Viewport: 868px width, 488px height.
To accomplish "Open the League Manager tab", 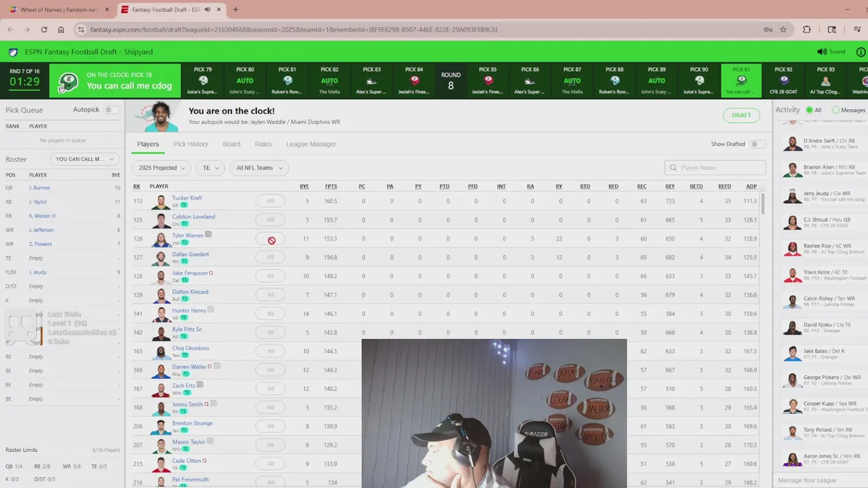I will point(311,144).
